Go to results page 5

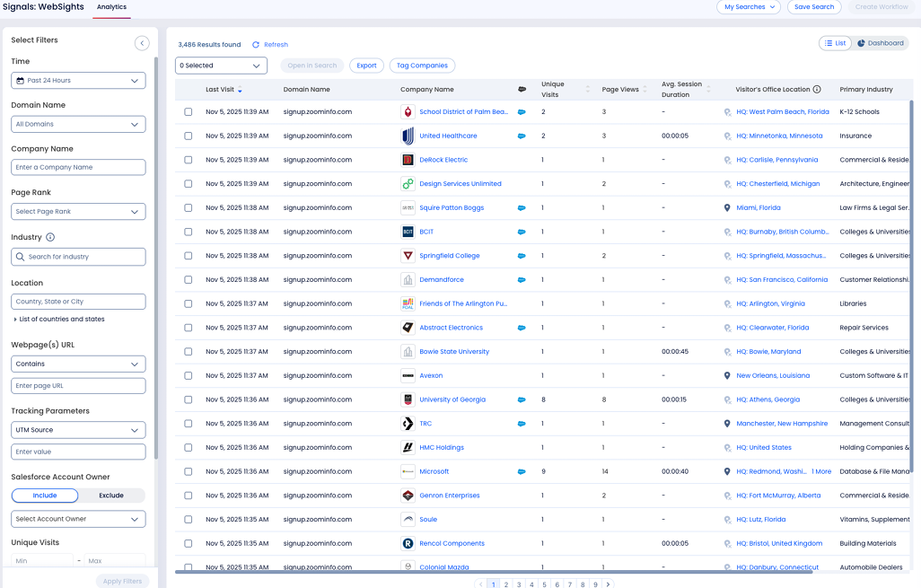point(545,584)
